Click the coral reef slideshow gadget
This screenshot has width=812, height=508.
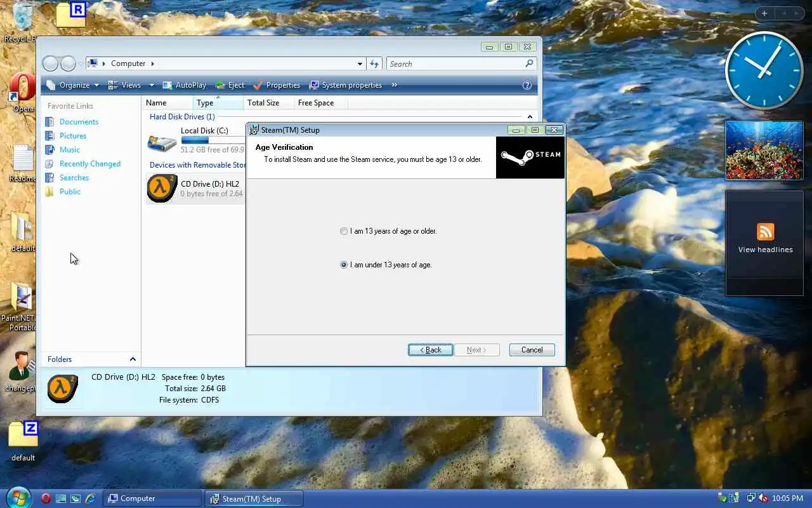(x=764, y=150)
